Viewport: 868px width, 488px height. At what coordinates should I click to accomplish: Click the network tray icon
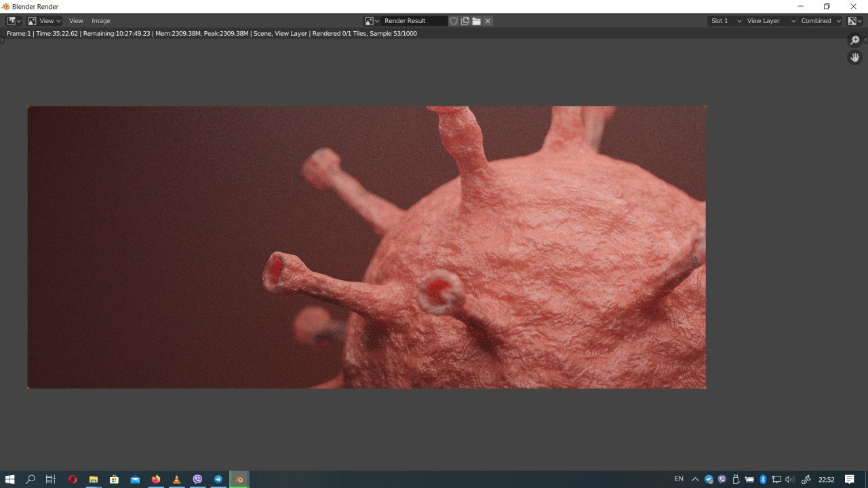(x=776, y=479)
